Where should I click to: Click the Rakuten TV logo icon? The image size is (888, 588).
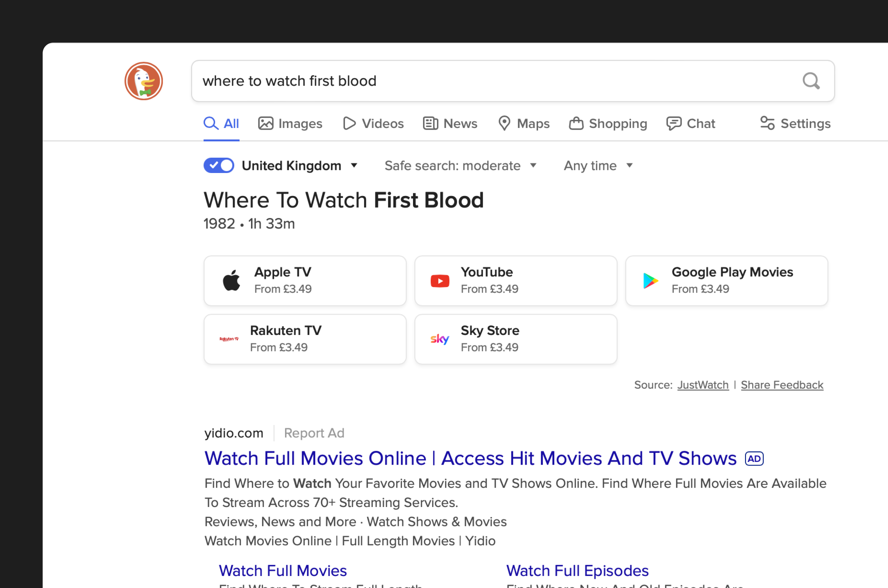229,339
